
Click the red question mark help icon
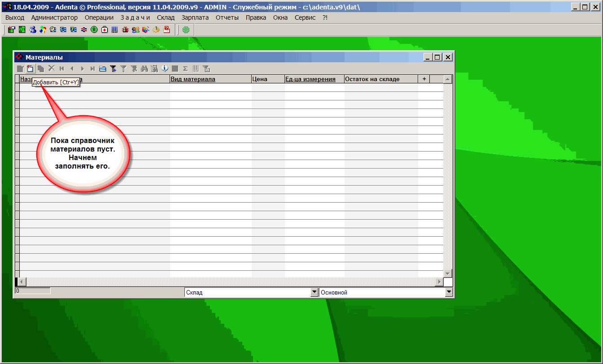166,30
